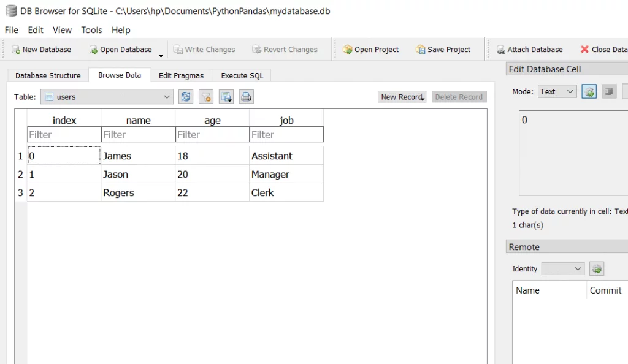Viewport: 628px width, 364px height.
Task: Click the New Database toolbar button
Action: click(41, 50)
